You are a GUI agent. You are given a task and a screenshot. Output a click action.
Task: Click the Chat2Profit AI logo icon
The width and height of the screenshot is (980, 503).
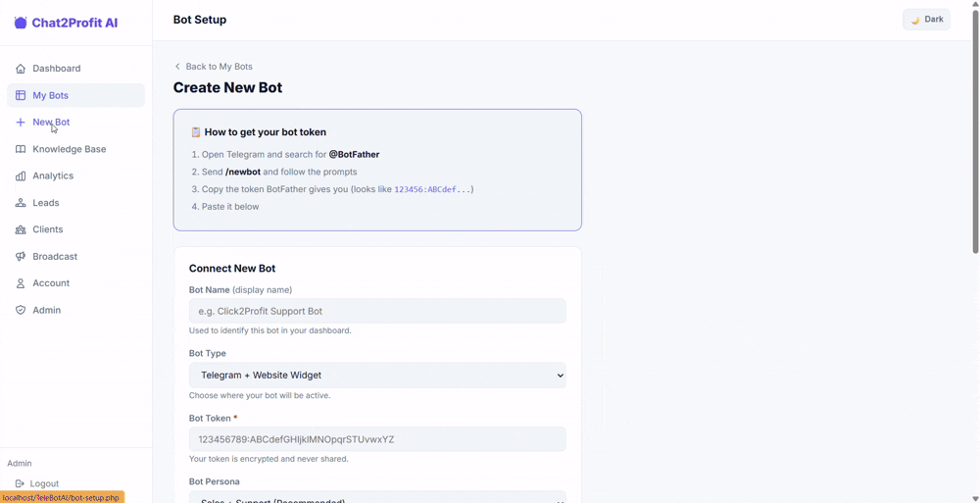tap(21, 24)
